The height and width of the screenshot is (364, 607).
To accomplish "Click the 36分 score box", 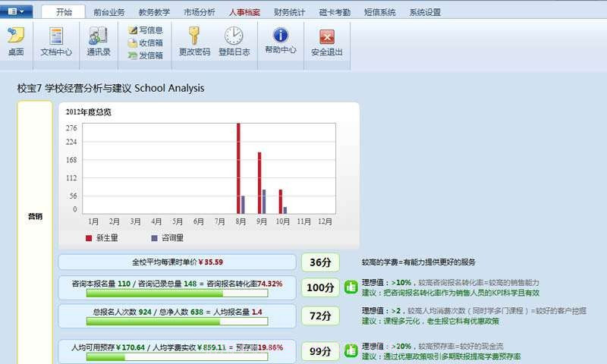I will pyautogui.click(x=320, y=262).
